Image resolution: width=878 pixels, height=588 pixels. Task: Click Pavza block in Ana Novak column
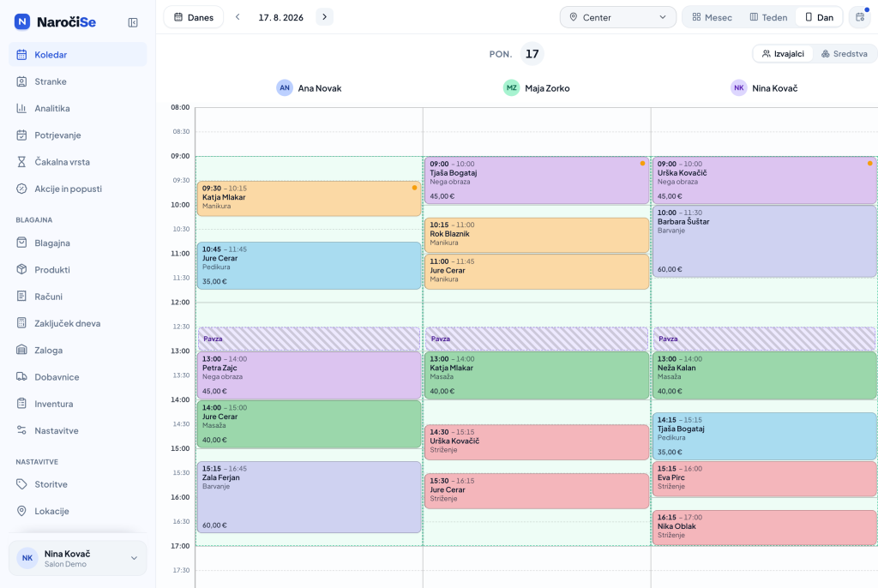tap(309, 339)
